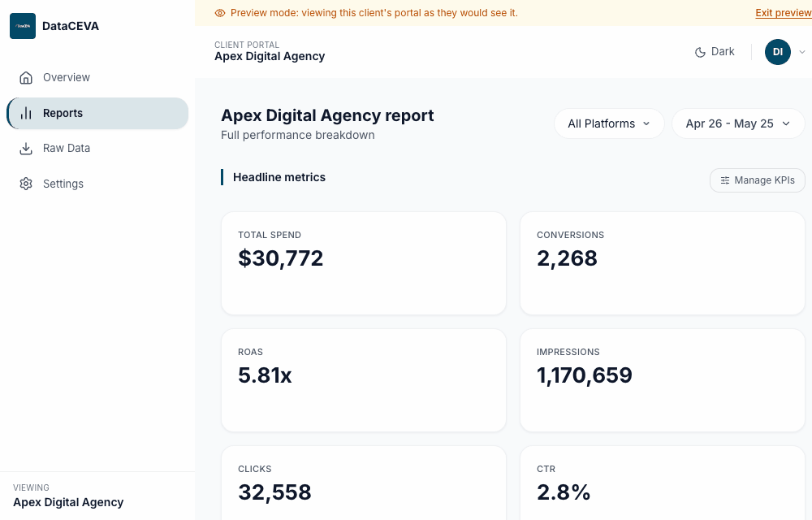Click the Raw Data download icon
Viewport: 812px width, 520px height.
[x=26, y=148]
